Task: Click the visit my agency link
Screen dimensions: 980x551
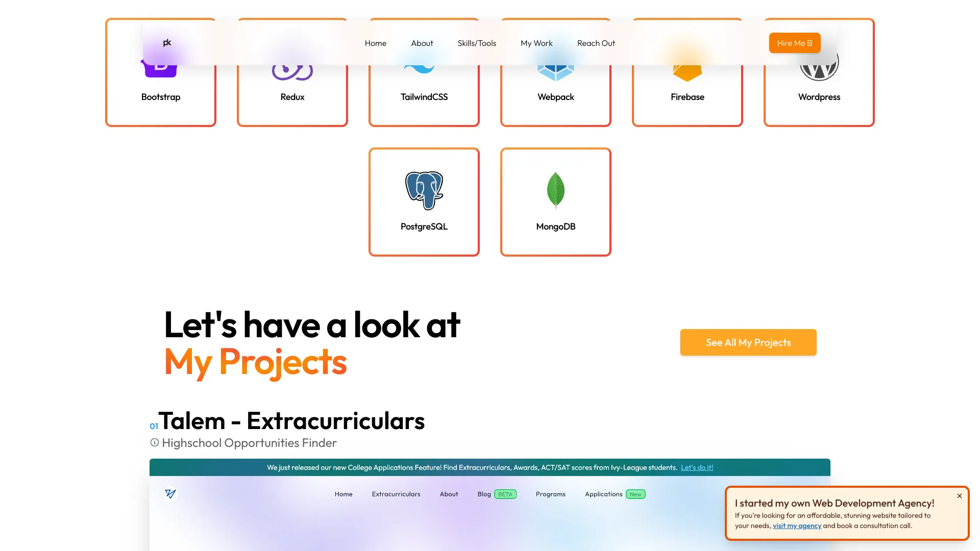Action: coord(797,525)
